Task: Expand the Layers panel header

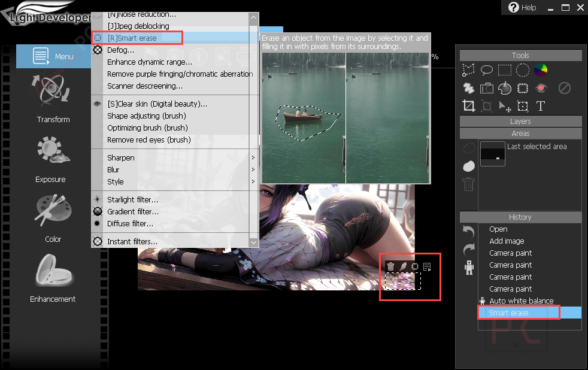Action: [x=520, y=122]
